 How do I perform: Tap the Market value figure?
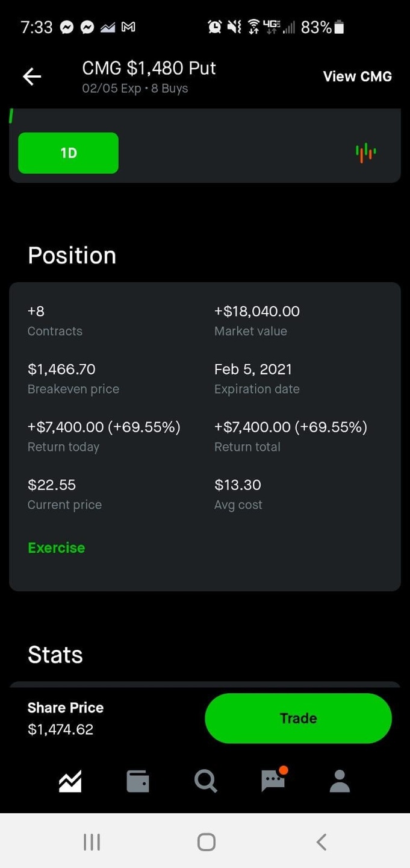click(257, 312)
